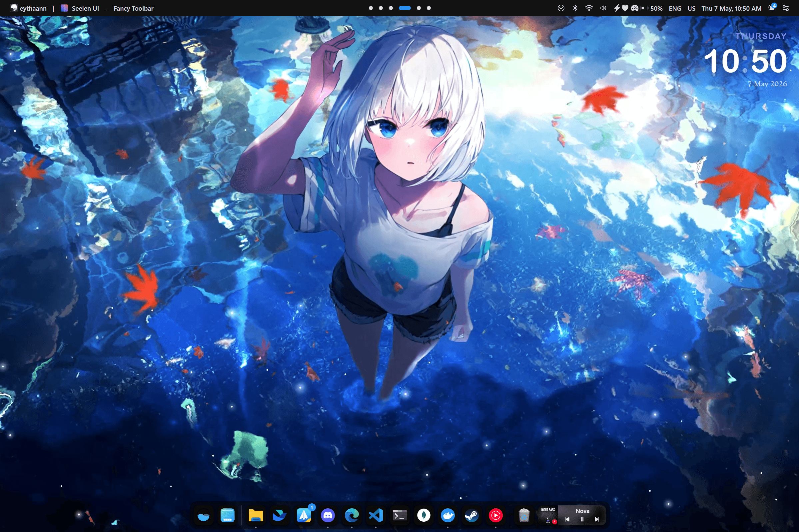Click the Night Bass album art thumbnail
This screenshot has width=799, height=532.
pyautogui.click(x=548, y=516)
